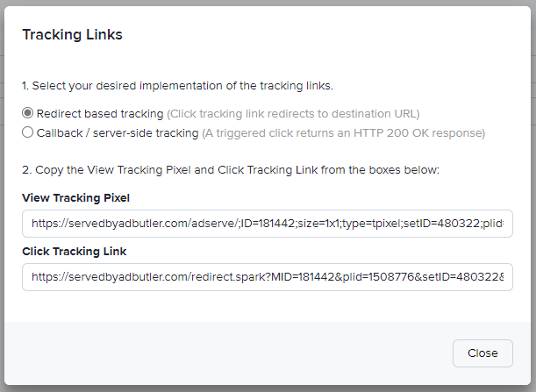This screenshot has width=536, height=392.
Task: Select the Redirect based tracking radio button
Action: pos(28,113)
